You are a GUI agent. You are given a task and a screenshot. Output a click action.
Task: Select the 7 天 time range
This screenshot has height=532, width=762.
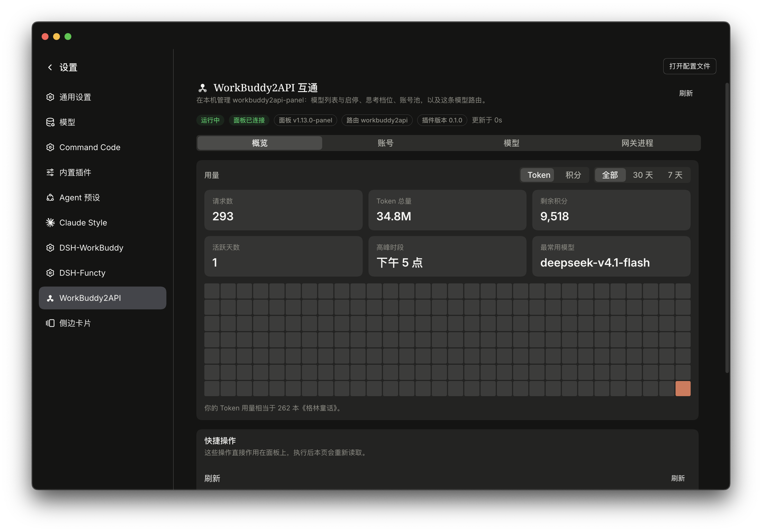[x=675, y=175]
